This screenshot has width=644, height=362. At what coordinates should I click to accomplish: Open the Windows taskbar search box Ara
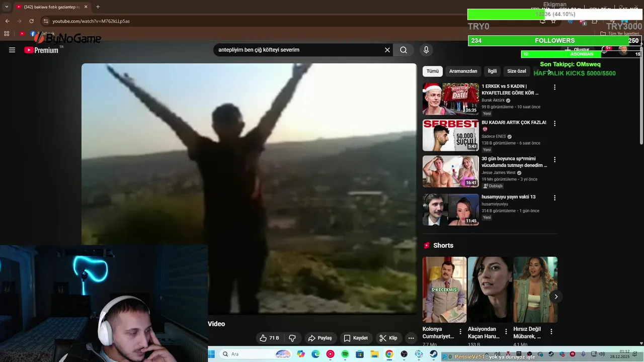(x=257, y=354)
